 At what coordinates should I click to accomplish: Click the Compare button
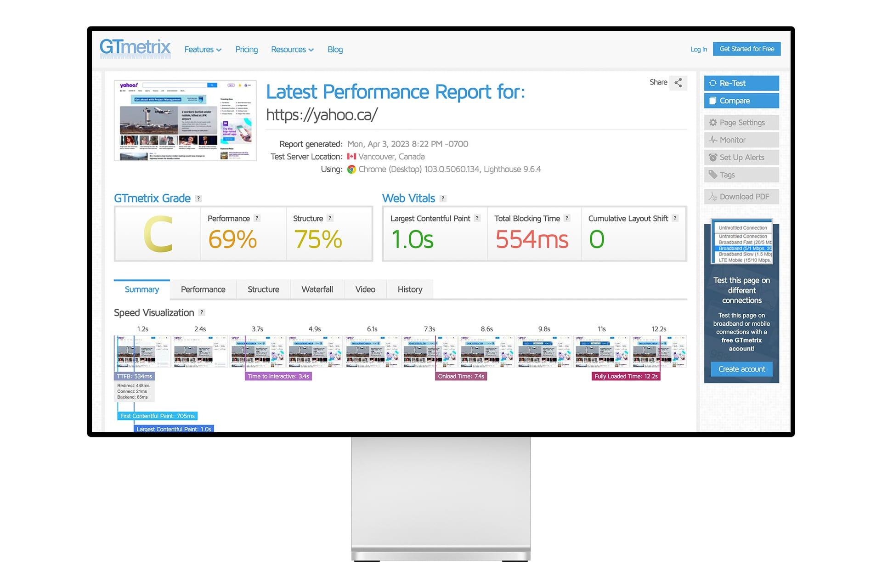[x=741, y=101]
